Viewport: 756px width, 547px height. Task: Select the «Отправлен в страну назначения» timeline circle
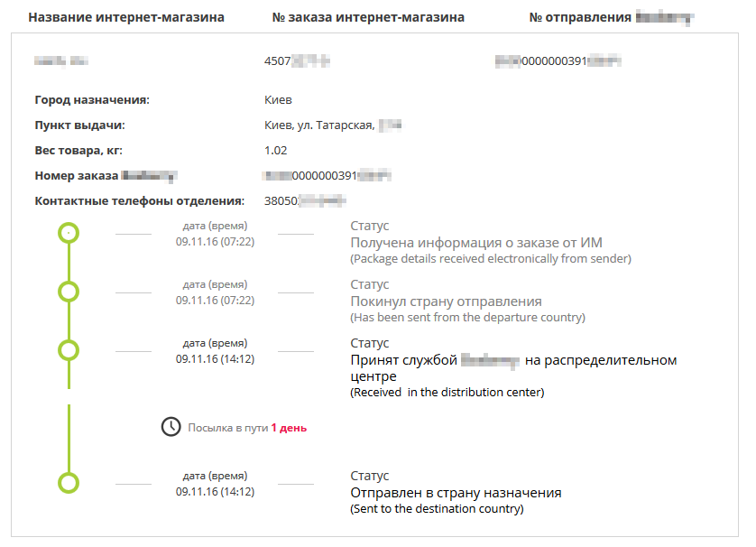(69, 483)
